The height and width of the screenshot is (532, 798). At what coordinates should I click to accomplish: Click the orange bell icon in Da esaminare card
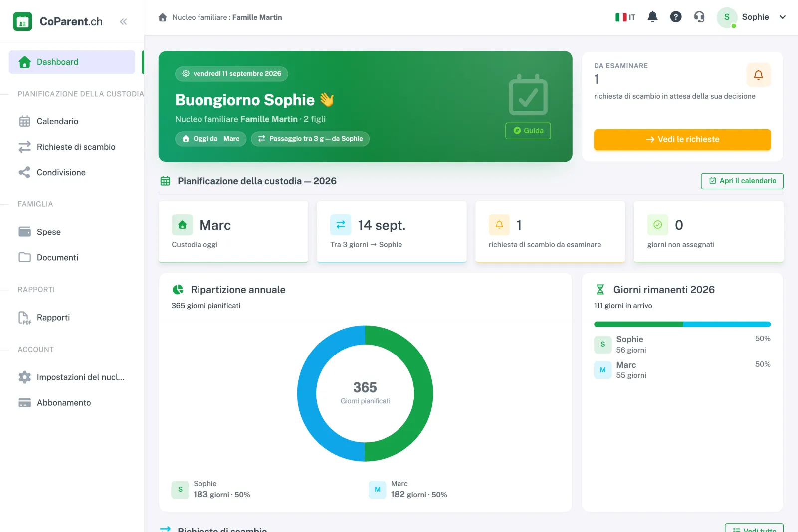pyautogui.click(x=758, y=75)
